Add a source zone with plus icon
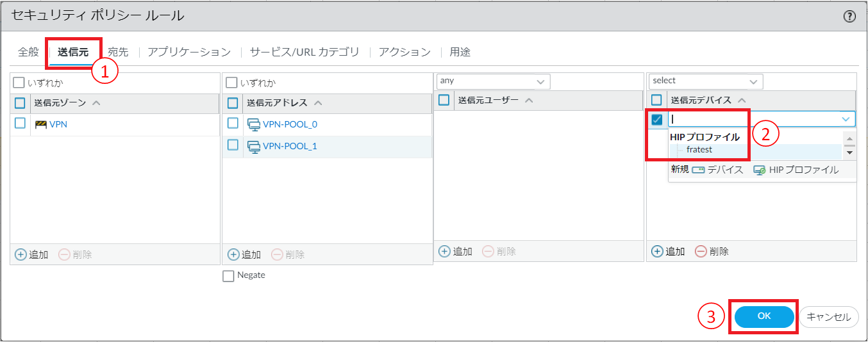 [21, 254]
